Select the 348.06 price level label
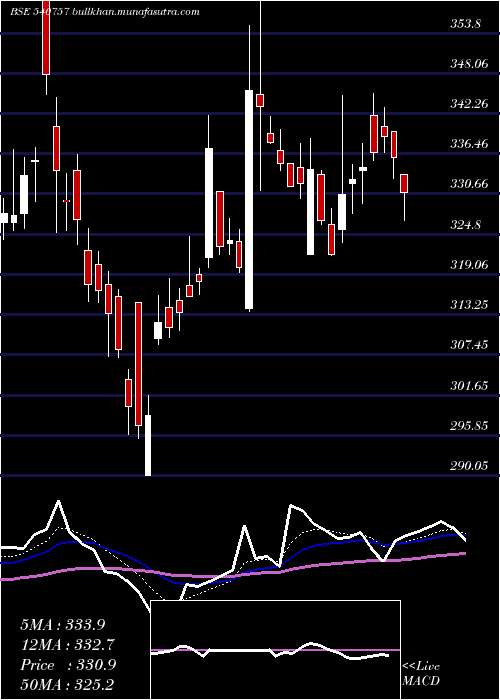The image size is (500, 700). click(468, 64)
